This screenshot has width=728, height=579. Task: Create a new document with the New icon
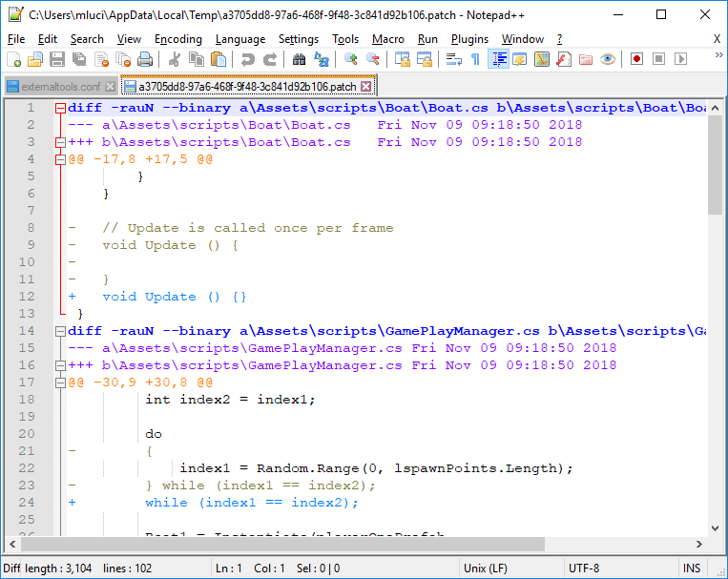(x=14, y=59)
